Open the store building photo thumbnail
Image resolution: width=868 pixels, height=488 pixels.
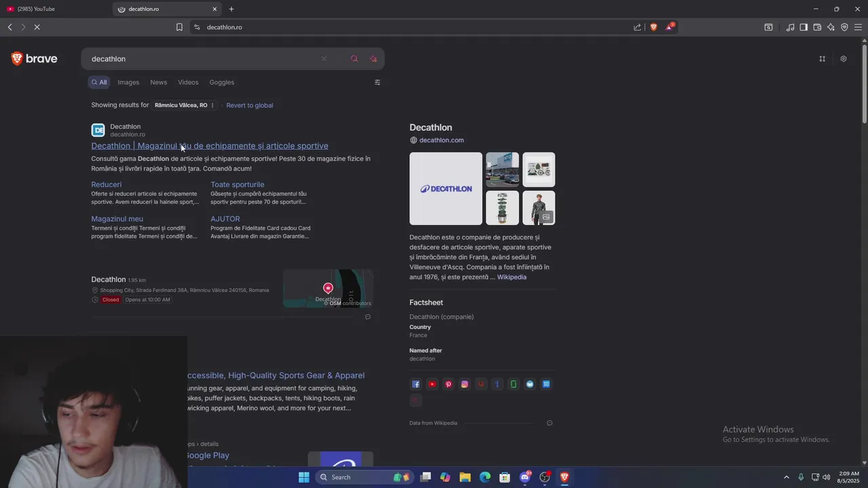[502, 169]
